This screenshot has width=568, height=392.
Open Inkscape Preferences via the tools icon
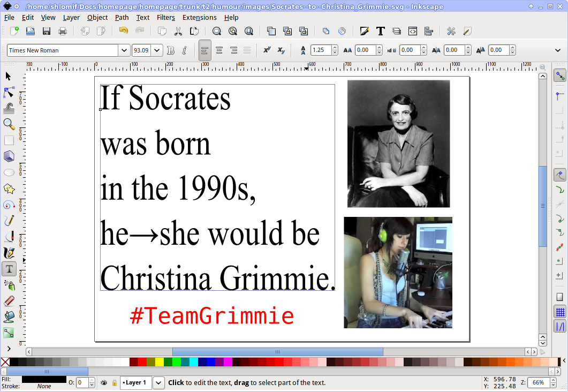point(451,31)
